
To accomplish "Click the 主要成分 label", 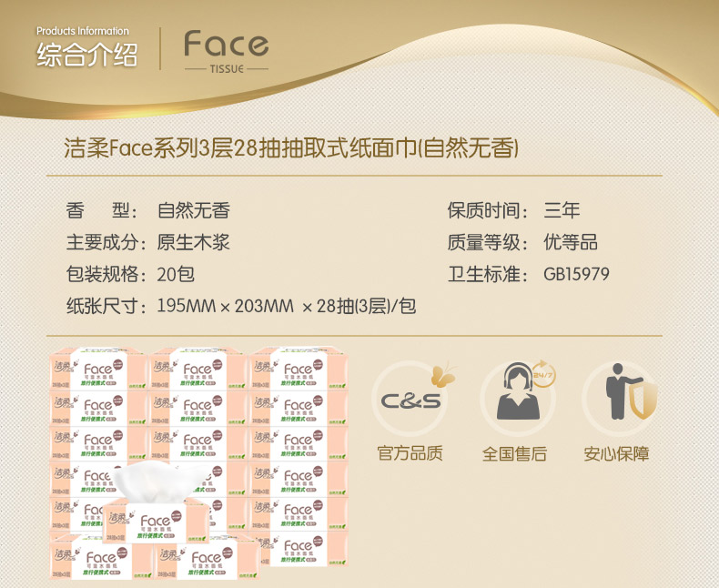I will pos(106,242).
